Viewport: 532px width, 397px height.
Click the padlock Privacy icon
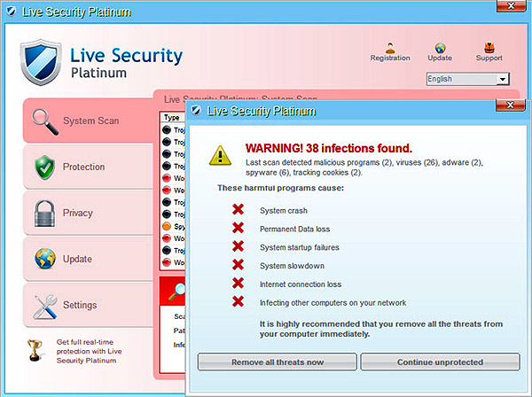point(44,214)
